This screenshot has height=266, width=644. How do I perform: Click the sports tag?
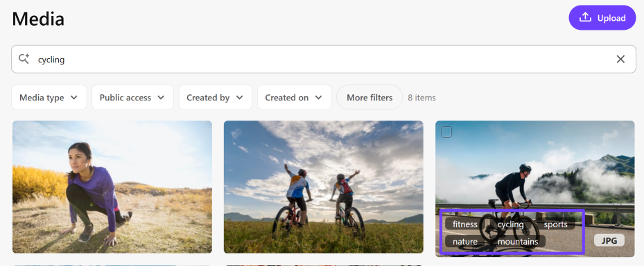click(555, 224)
